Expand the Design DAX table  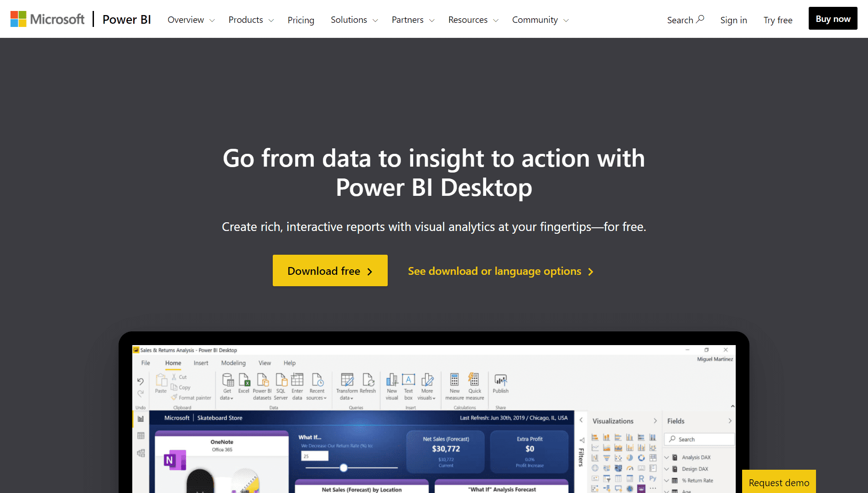pyautogui.click(x=666, y=469)
